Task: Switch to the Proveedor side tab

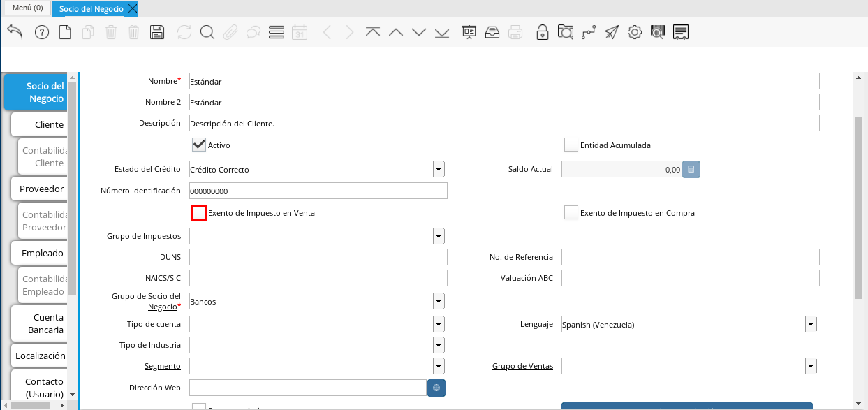Action: (x=41, y=189)
